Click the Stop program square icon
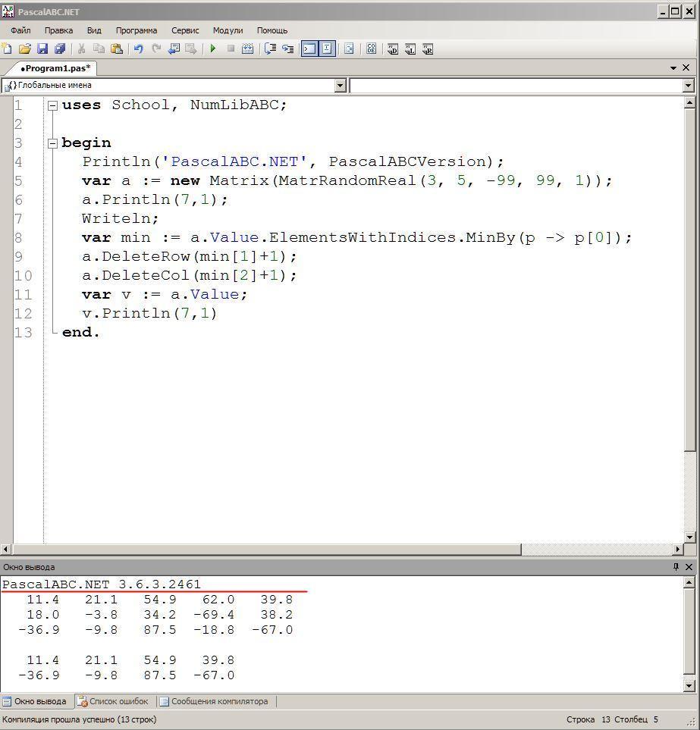 (231, 49)
